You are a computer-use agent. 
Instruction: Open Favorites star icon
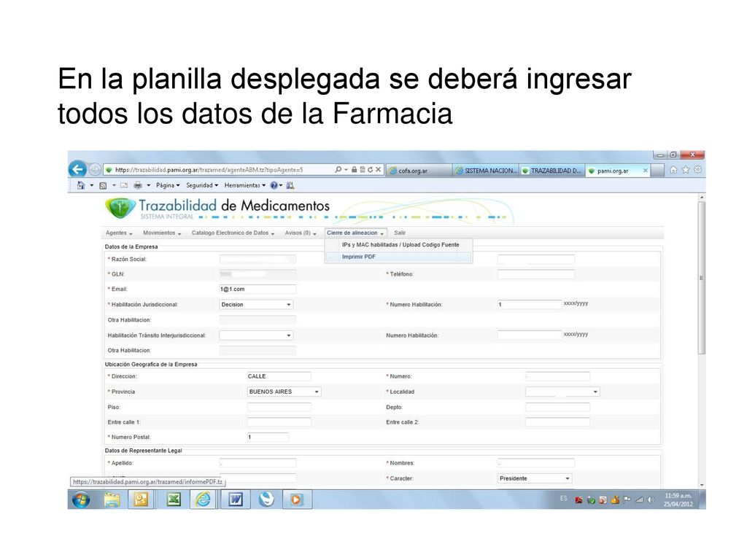[686, 170]
